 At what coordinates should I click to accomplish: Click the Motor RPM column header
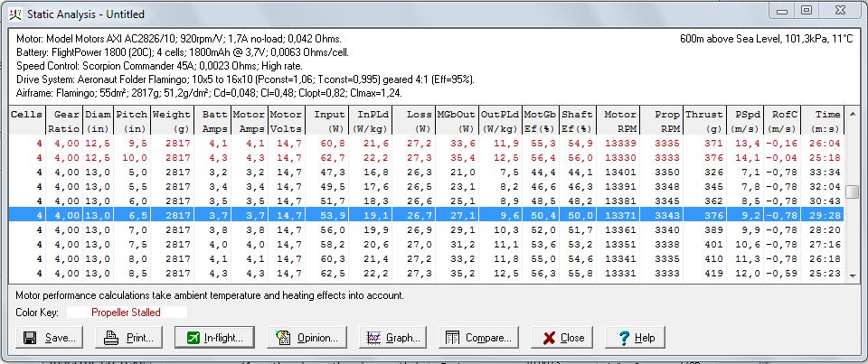620,121
